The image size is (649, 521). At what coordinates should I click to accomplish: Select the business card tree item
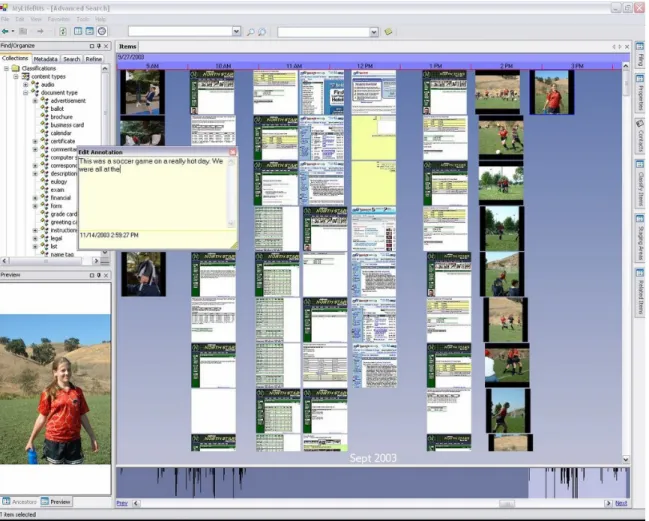(x=67, y=125)
